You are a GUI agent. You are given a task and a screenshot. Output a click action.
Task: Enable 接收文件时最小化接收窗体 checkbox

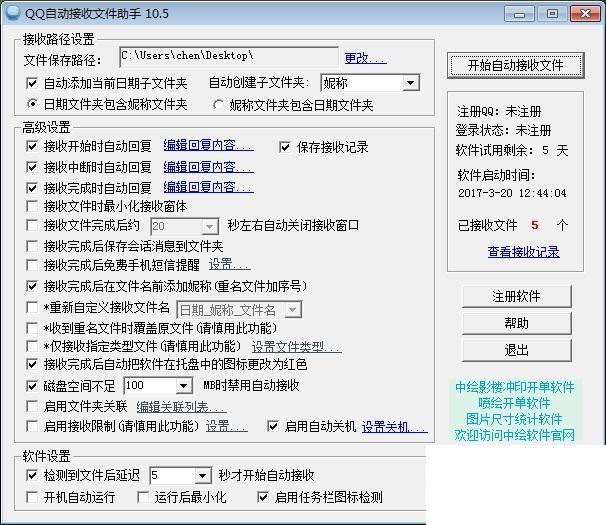point(32,206)
